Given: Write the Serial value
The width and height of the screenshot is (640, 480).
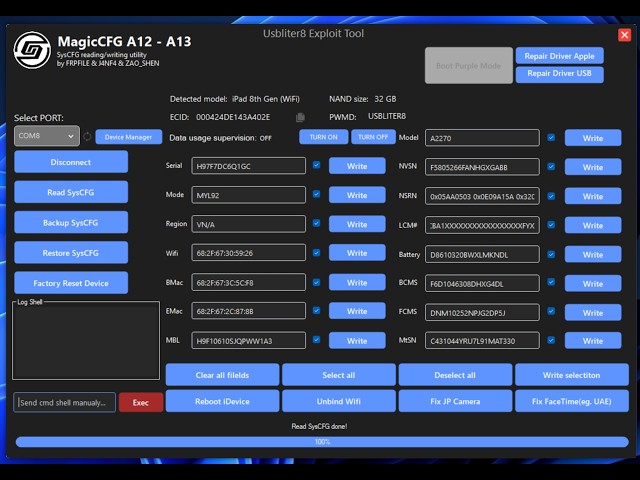Looking at the screenshot, I should pos(357,166).
